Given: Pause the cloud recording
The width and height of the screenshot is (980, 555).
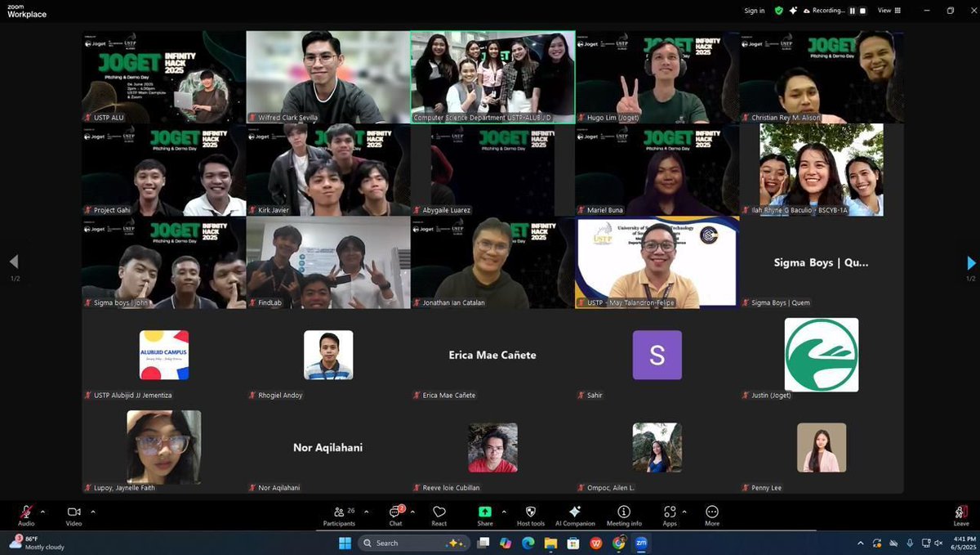Looking at the screenshot, I should (851, 11).
